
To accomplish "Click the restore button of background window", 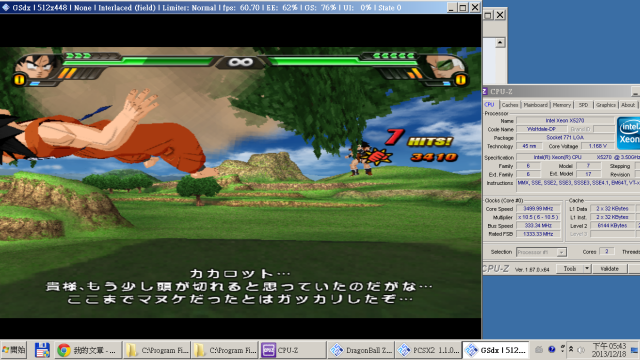I will coord(488,15).
